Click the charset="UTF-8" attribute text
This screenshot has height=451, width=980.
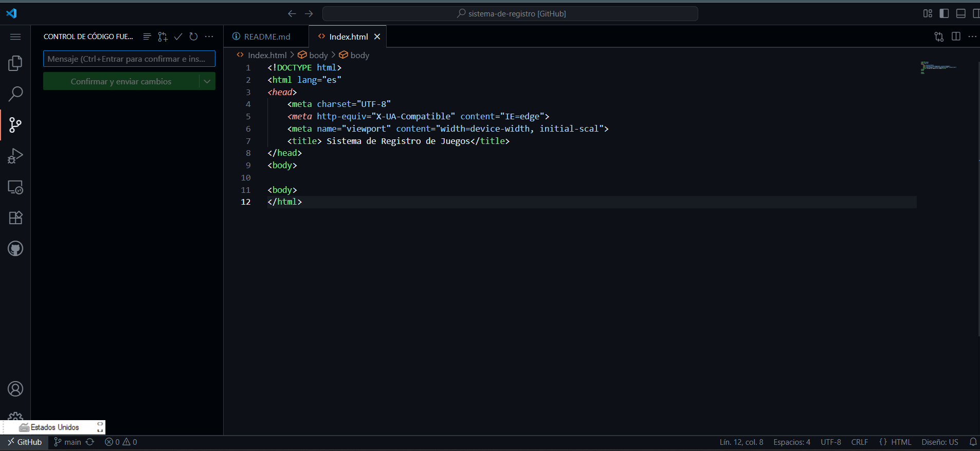tap(354, 104)
